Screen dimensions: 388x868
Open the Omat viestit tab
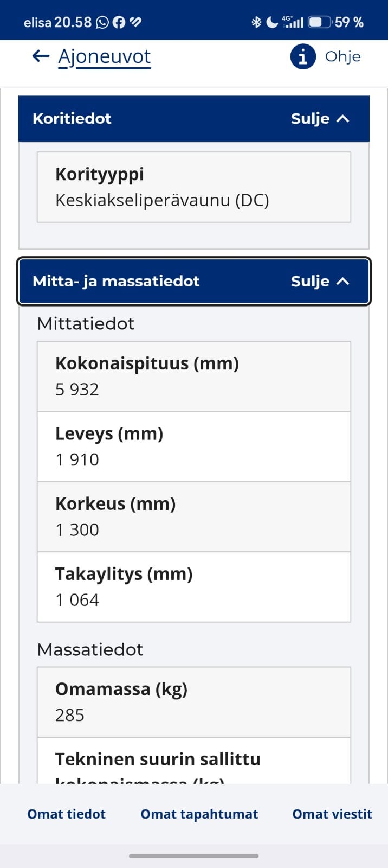tap(332, 814)
